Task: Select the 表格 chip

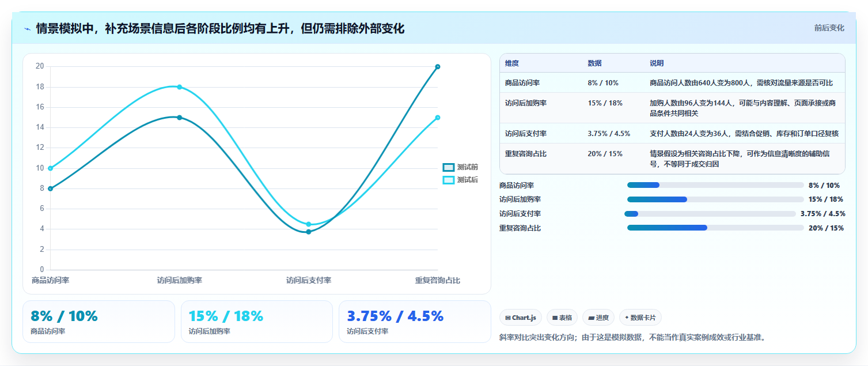Action: pyautogui.click(x=562, y=318)
